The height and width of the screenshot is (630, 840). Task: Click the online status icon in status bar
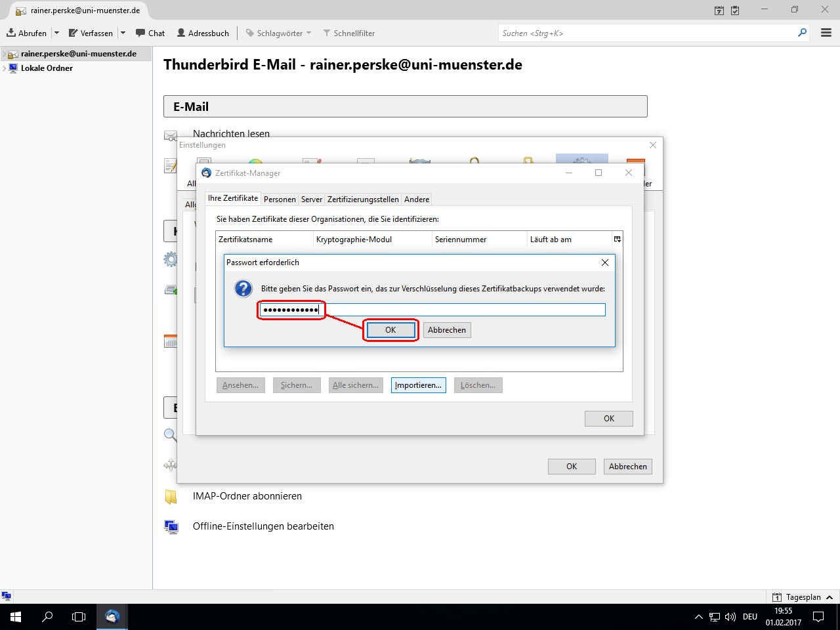click(7, 596)
